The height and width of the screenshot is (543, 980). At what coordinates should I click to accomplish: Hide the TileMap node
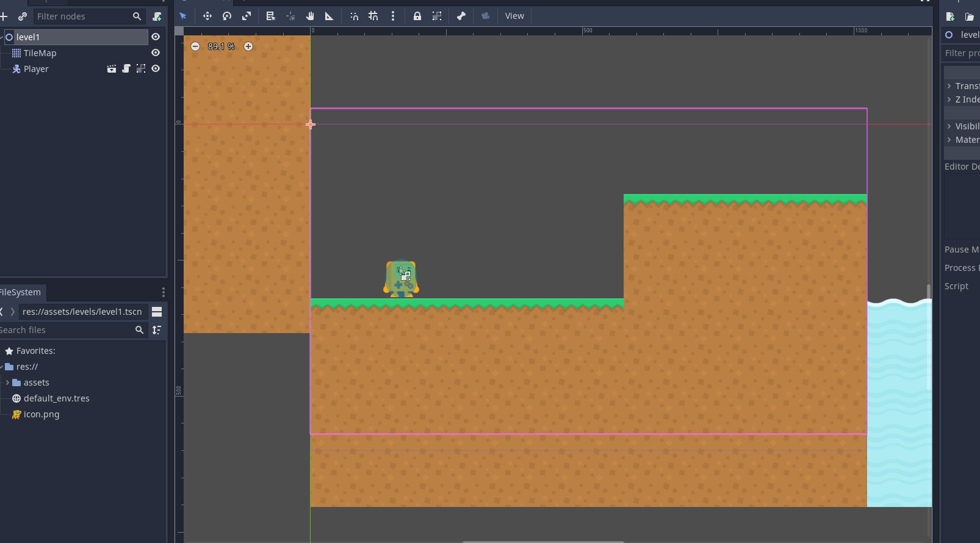tap(156, 53)
